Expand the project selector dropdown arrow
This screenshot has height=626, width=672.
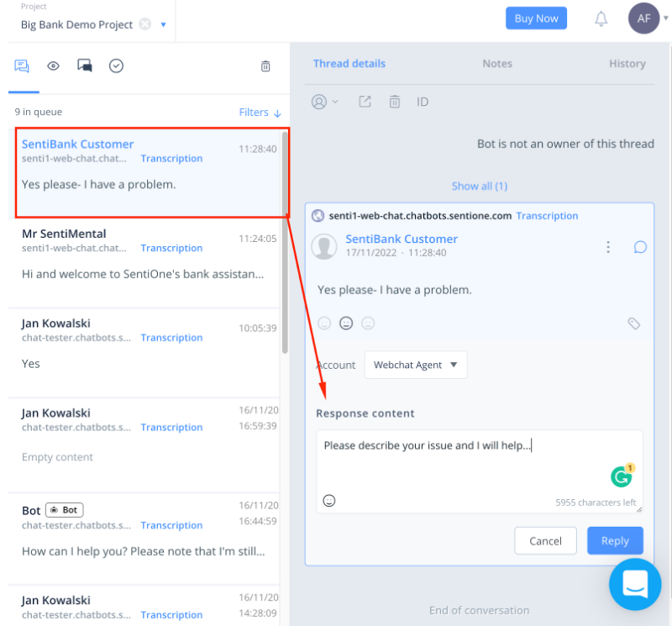163,25
